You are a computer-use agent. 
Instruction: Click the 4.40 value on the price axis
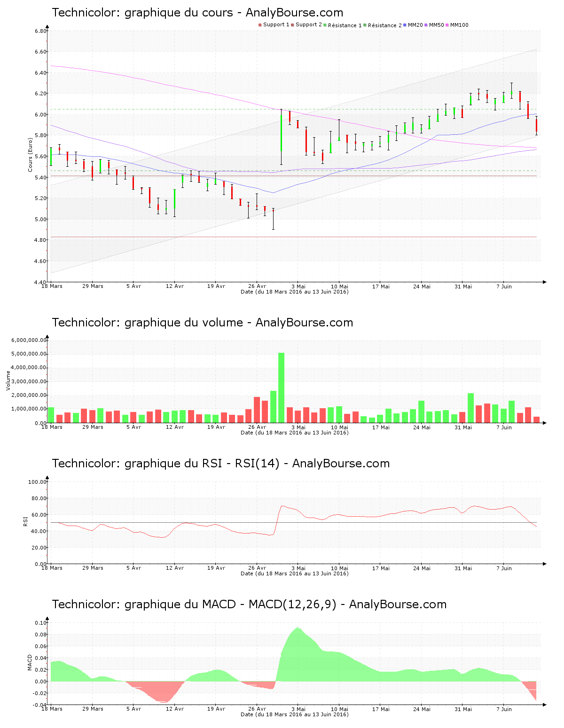pos(40,282)
